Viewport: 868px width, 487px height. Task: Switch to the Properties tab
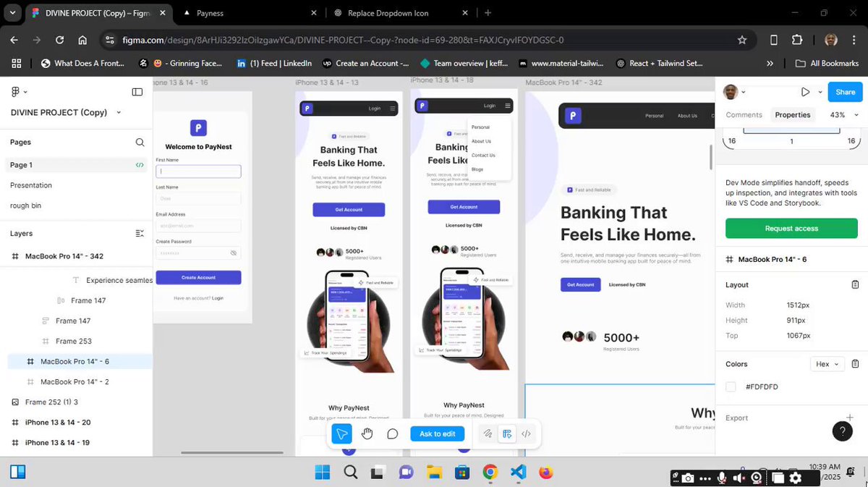[793, 115]
